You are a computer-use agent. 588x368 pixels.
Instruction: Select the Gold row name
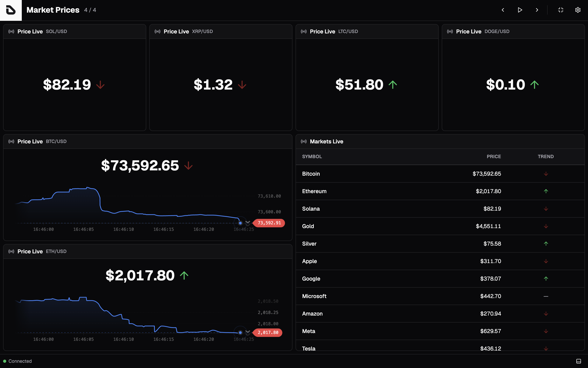tap(308, 226)
